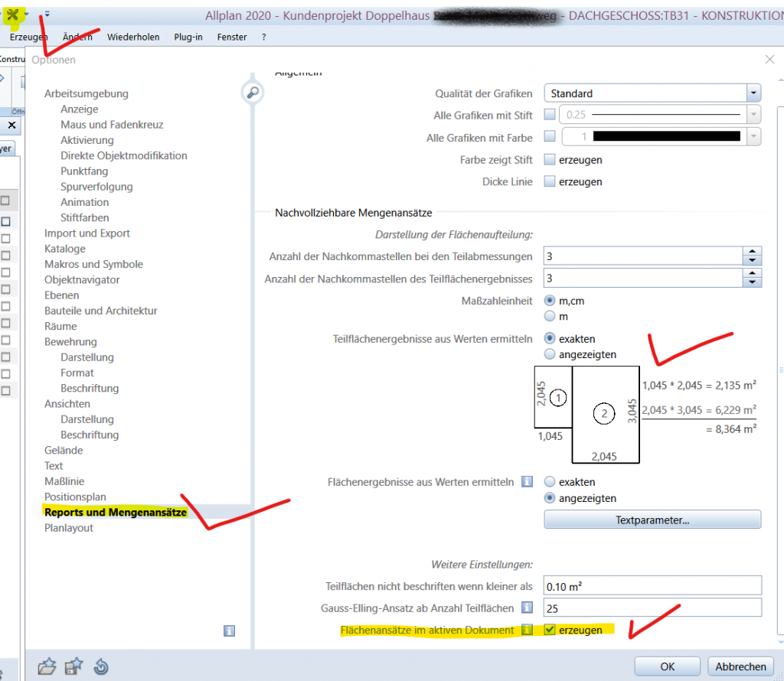
Task: Select the 'm' radio button under Maßzahleinheit
Action: 550,316
